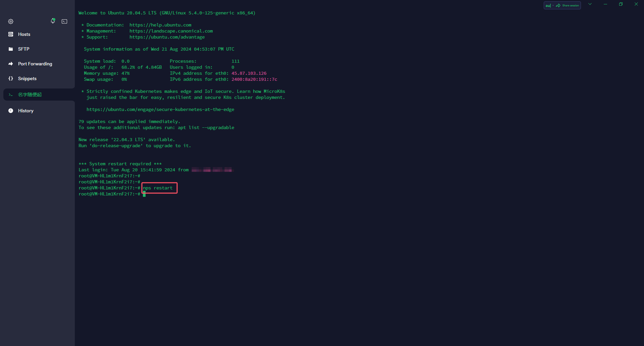Click the secure-kubernetes-at-the-edge URL

[x=160, y=110]
